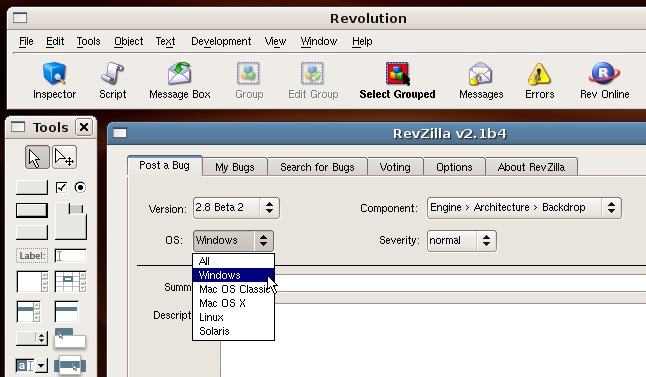Choose the table field tool

tap(71, 281)
